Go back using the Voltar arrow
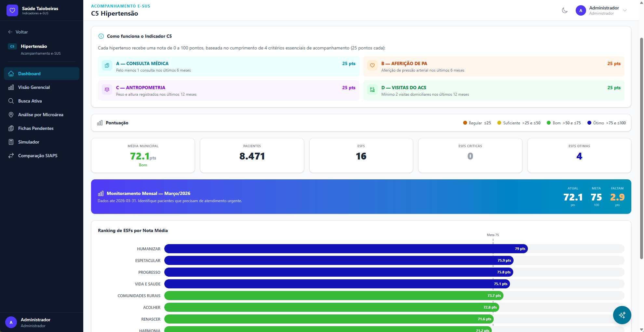The height and width of the screenshot is (332, 644). click(10, 32)
